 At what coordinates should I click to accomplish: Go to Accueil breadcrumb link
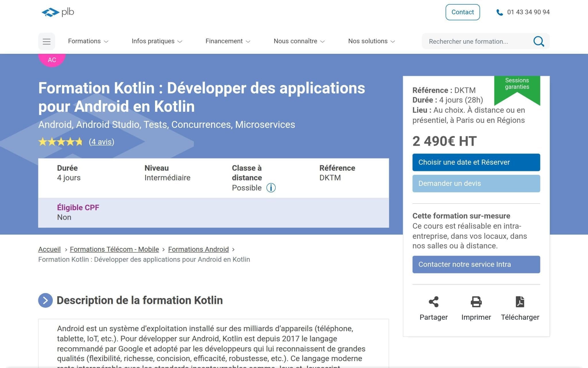(49, 249)
